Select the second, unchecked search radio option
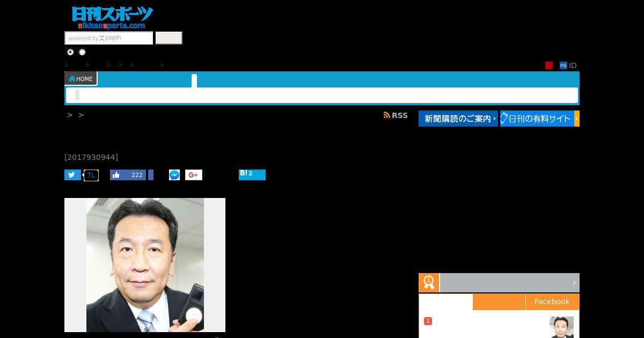Screen dimensions: 644x338 pos(82,52)
